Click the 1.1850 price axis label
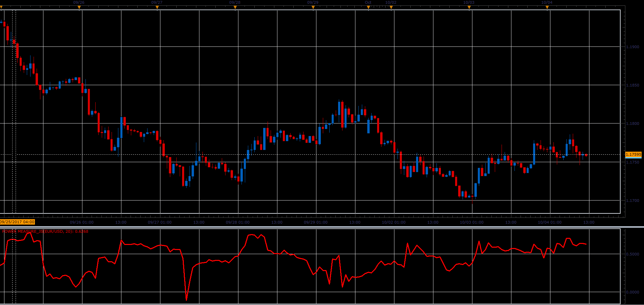The width and height of the screenshot is (644, 305). coord(632,85)
